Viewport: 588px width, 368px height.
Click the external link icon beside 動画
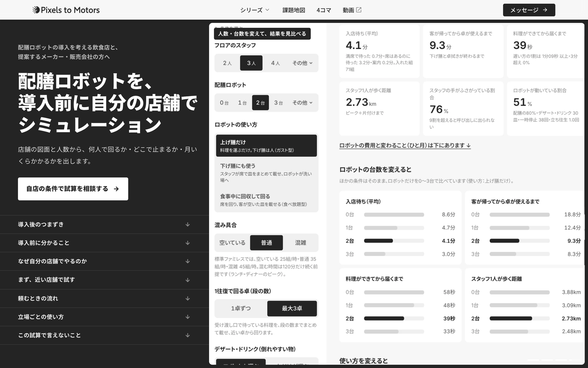pyautogui.click(x=359, y=10)
